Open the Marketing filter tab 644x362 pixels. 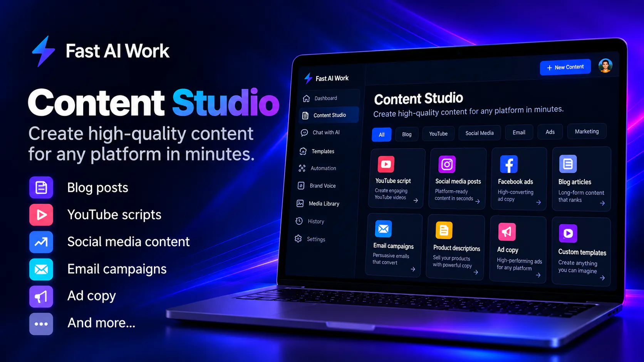tap(587, 131)
